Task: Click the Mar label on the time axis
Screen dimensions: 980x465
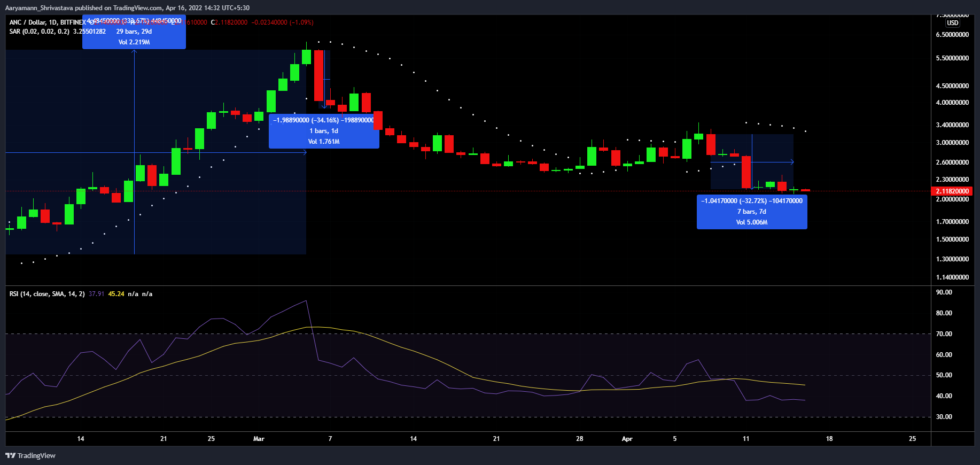Action: [259, 439]
